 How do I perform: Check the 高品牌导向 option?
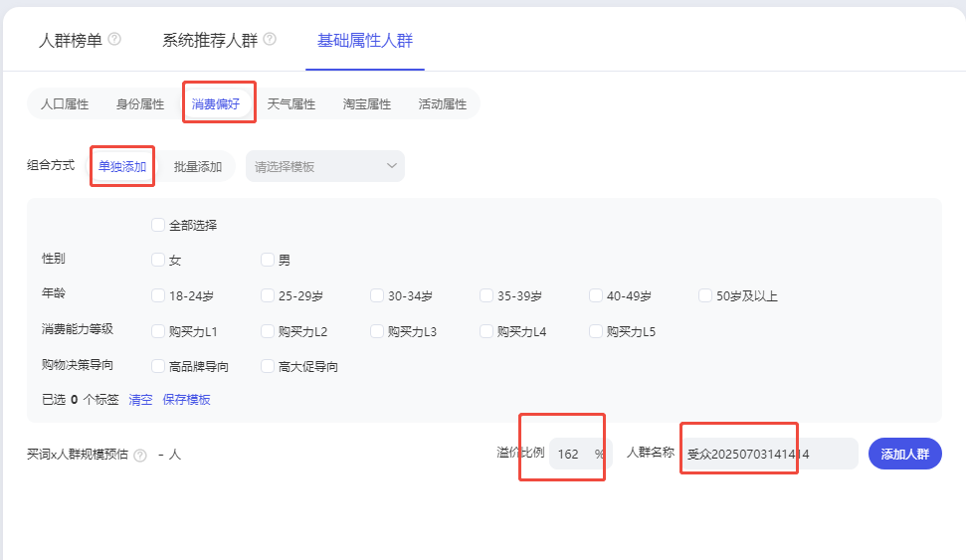click(x=158, y=366)
